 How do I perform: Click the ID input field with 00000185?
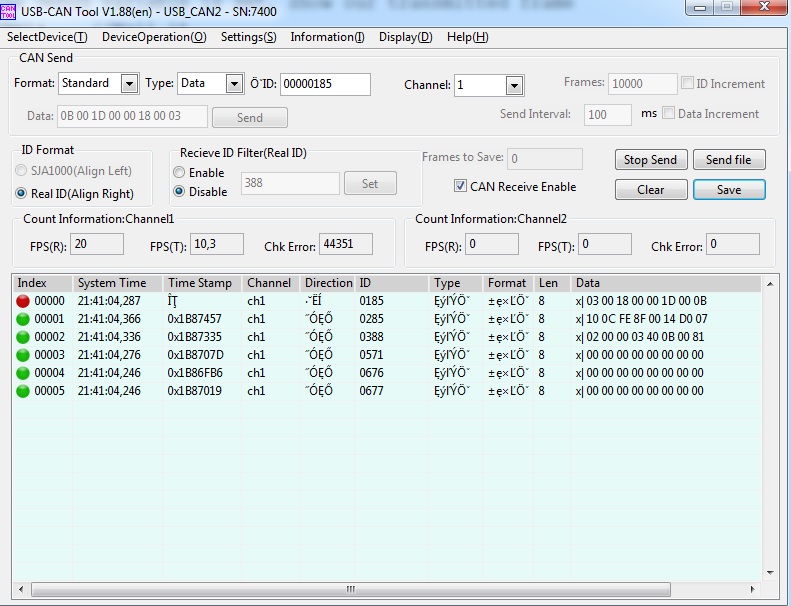coord(325,84)
